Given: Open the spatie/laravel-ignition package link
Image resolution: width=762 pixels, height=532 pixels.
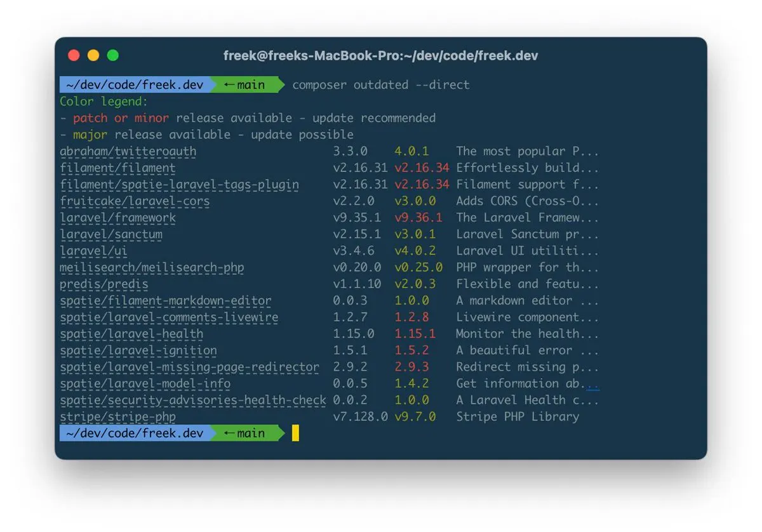Looking at the screenshot, I should pos(138,350).
